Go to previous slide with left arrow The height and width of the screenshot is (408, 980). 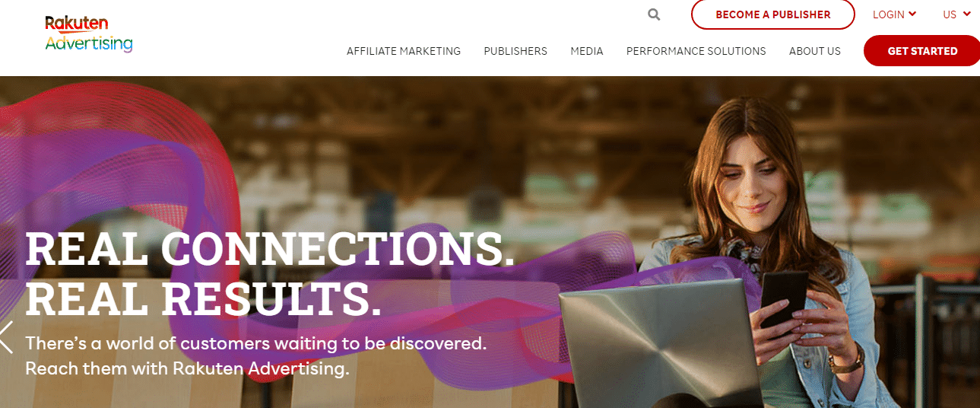[7, 337]
